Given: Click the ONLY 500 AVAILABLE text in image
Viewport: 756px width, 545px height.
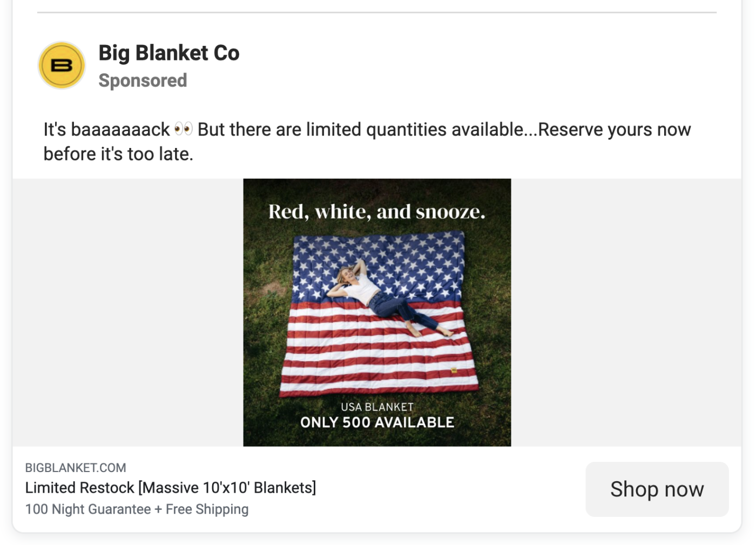Looking at the screenshot, I should 377,422.
